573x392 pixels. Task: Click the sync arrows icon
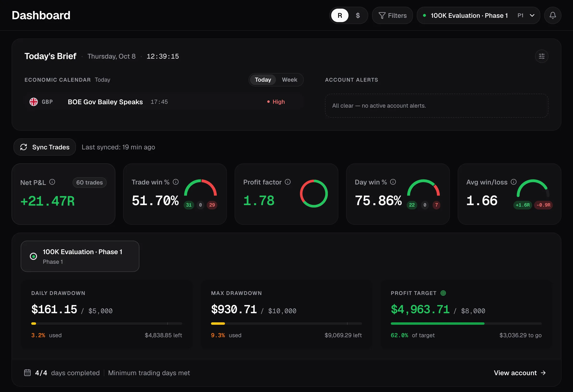point(24,147)
